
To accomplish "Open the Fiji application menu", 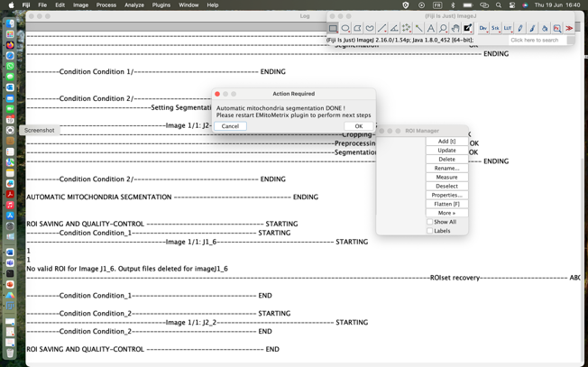I will coord(26,5).
